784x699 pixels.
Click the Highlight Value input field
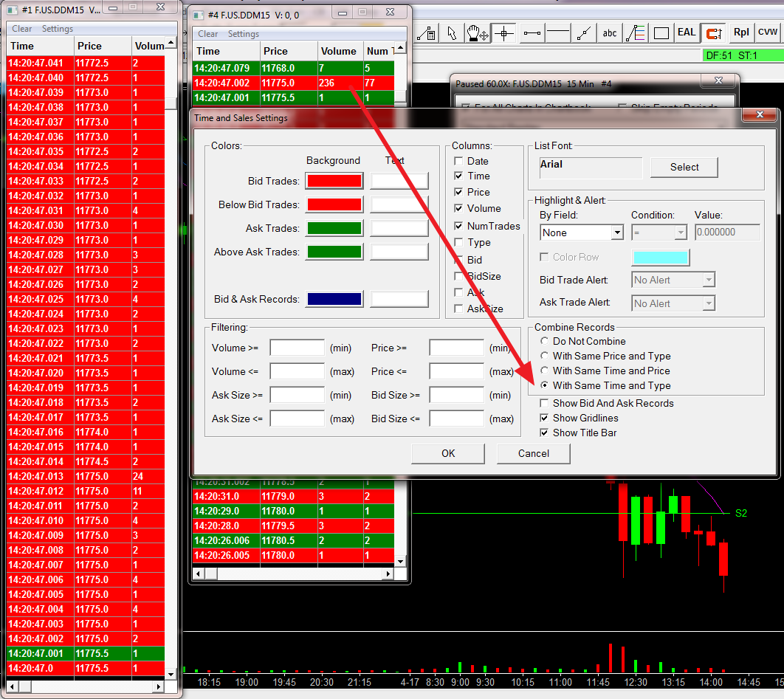727,233
